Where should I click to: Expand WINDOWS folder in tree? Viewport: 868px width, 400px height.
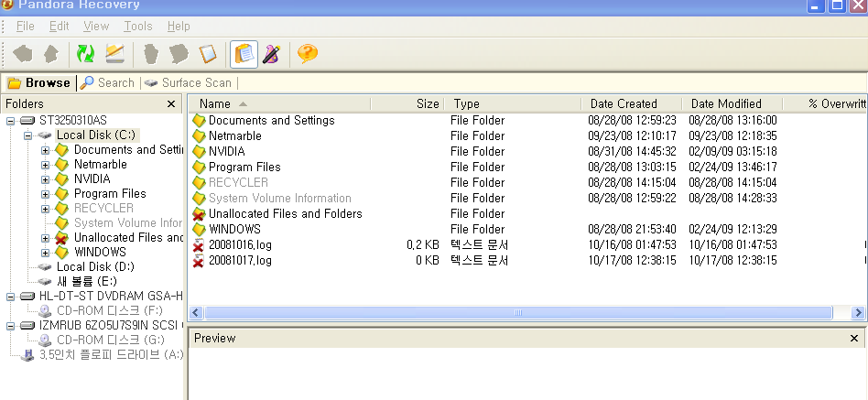coord(46,253)
